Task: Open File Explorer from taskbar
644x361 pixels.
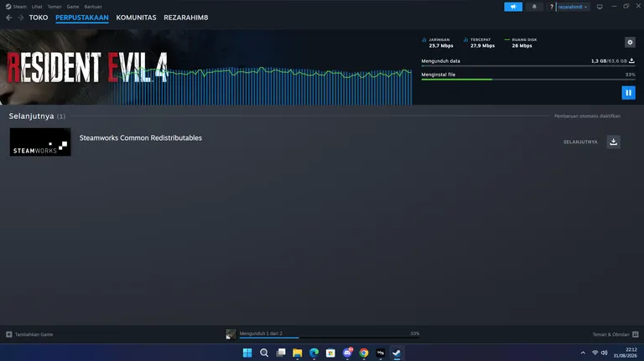Action: pyautogui.click(x=298, y=353)
